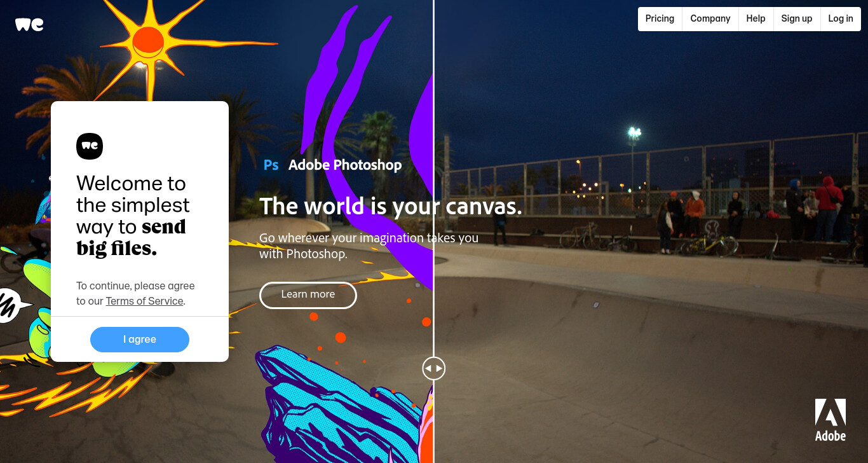The image size is (868, 463).
Task: Click the black WeTransfer badge in welcome card
Action: [90, 146]
